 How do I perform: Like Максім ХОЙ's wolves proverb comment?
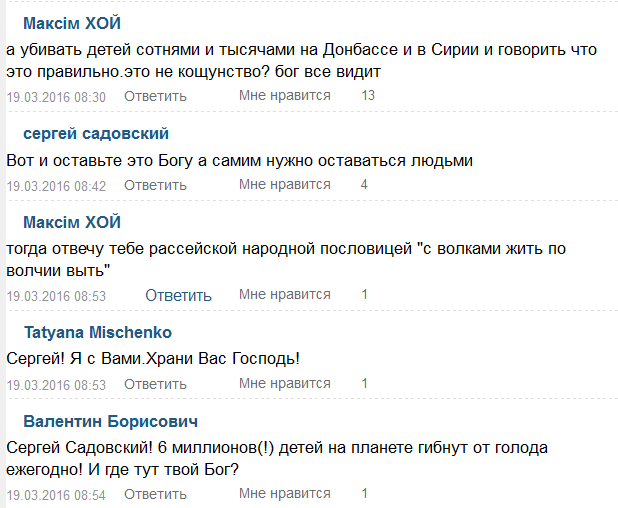[284, 295]
